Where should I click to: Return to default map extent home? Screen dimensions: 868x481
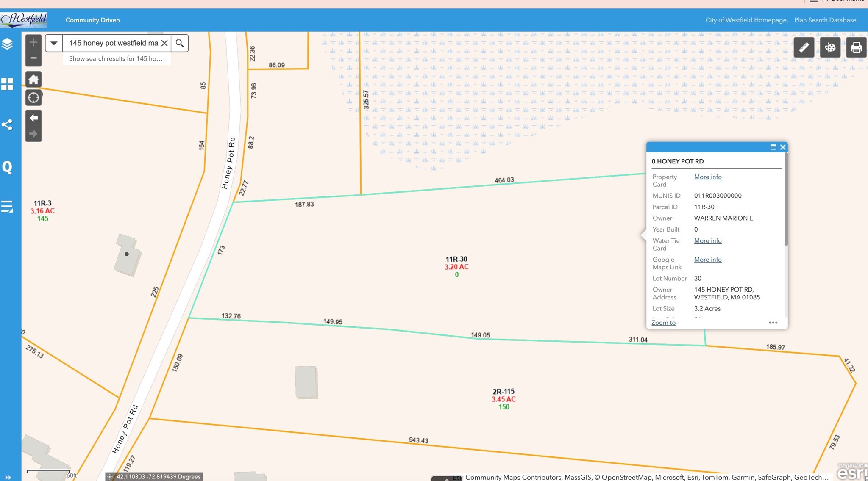[x=33, y=79]
